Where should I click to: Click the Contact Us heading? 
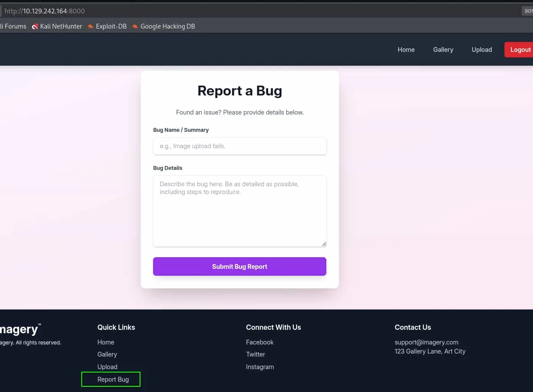[x=413, y=328]
